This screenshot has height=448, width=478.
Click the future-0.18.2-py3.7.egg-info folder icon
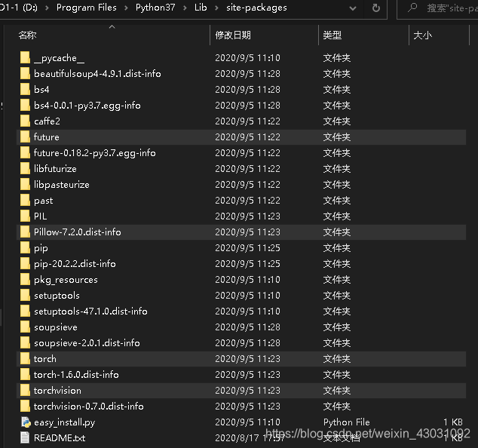click(25, 153)
